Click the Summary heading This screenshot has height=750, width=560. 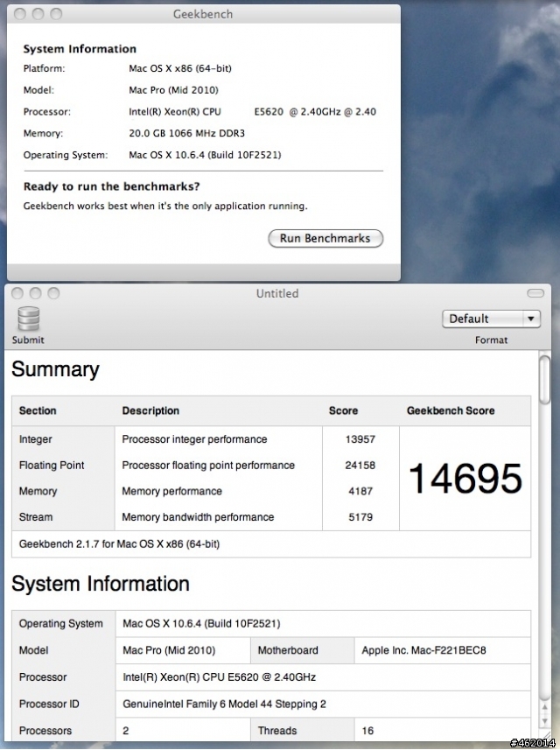[55, 369]
